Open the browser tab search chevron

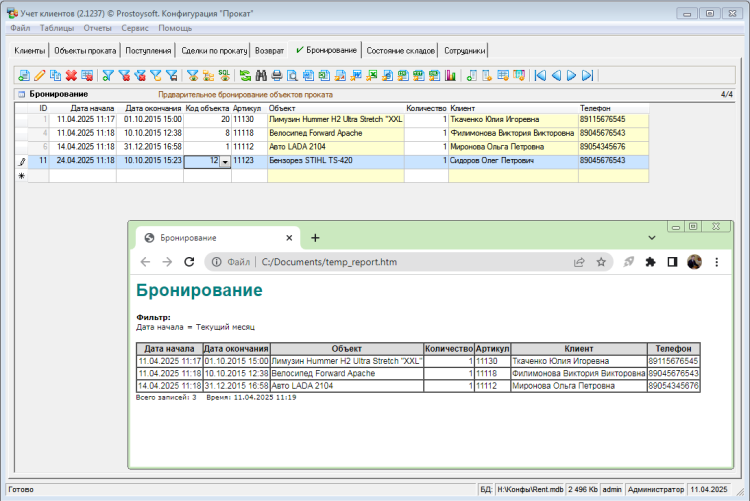click(652, 237)
